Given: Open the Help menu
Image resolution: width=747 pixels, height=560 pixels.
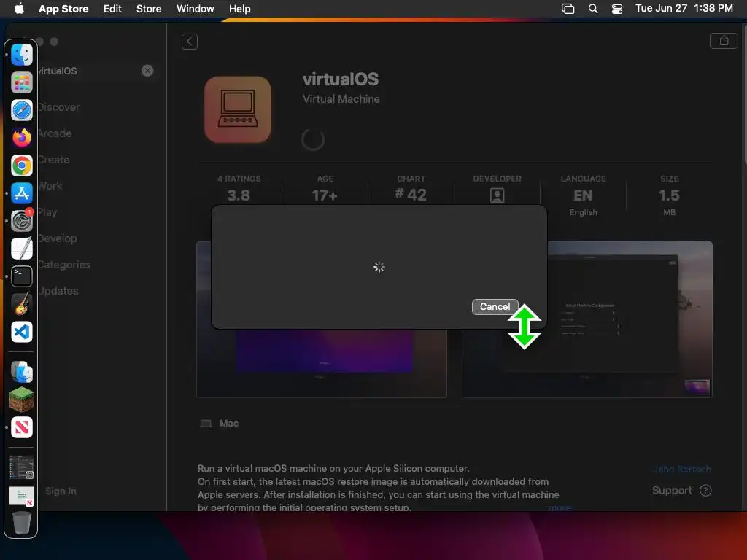Looking at the screenshot, I should pyautogui.click(x=239, y=9).
